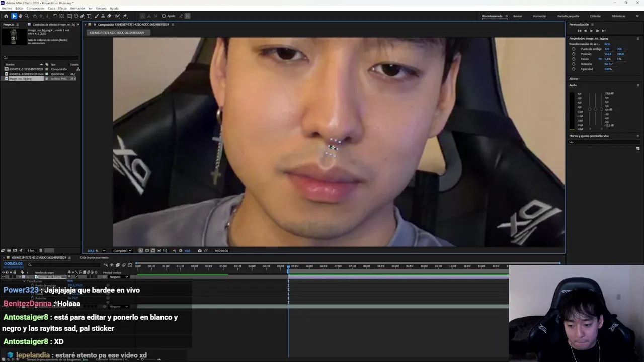
Task: Click the Alinear panel header
Action: (x=574, y=79)
